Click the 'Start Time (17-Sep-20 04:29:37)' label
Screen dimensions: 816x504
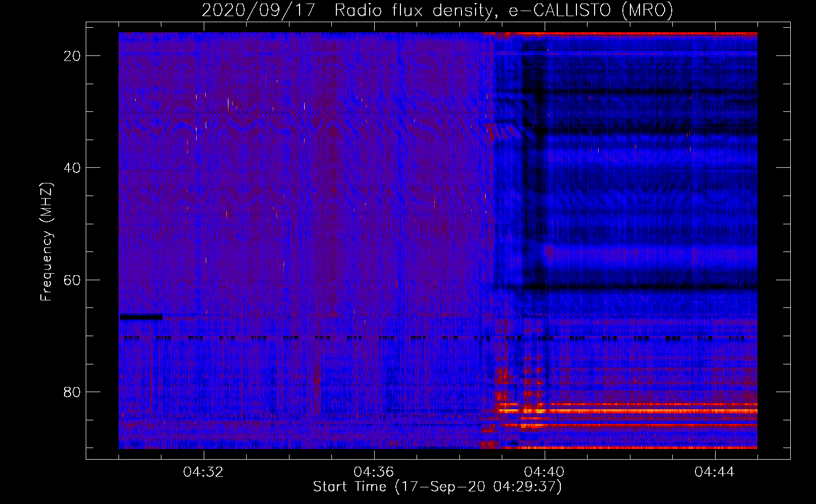pos(437,487)
